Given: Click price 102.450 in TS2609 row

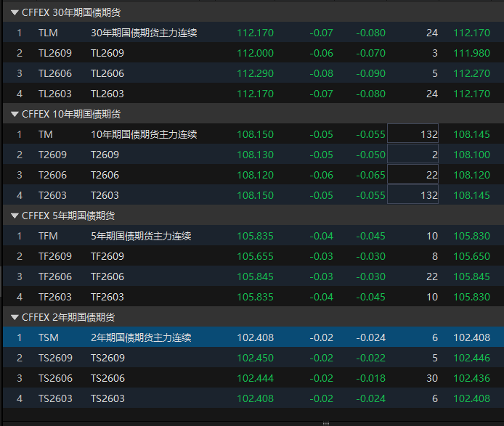Looking at the screenshot, I should click(x=255, y=358).
